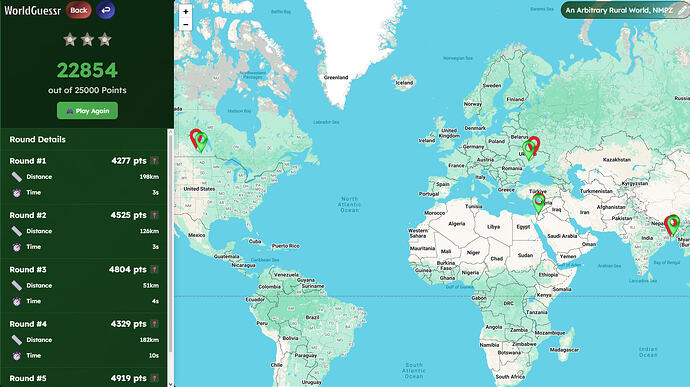Click the Brazil label on the map

pyautogui.click(x=312, y=317)
